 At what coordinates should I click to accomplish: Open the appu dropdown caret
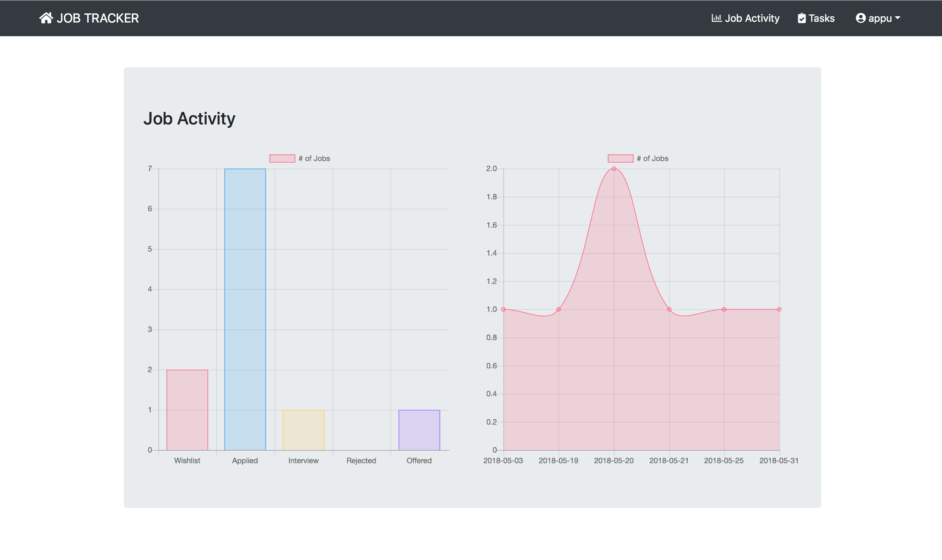[x=897, y=18]
